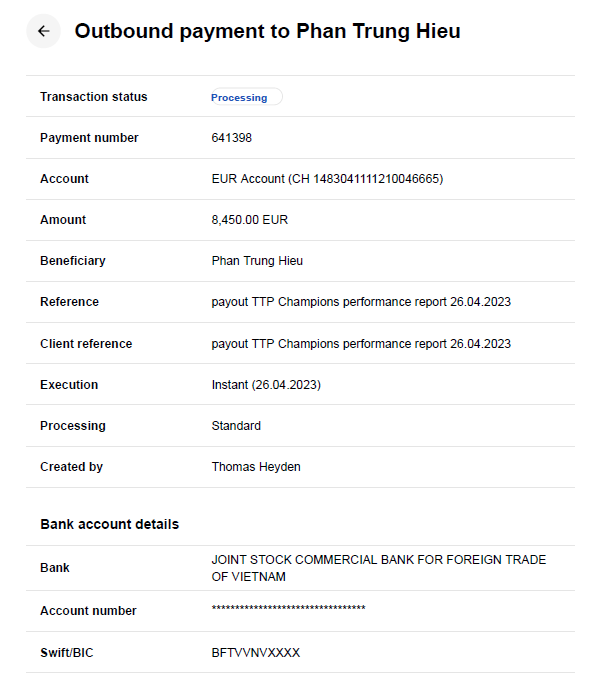Click the Transaction status label
Image resolution: width=611 pixels, height=686 pixels.
tap(93, 97)
